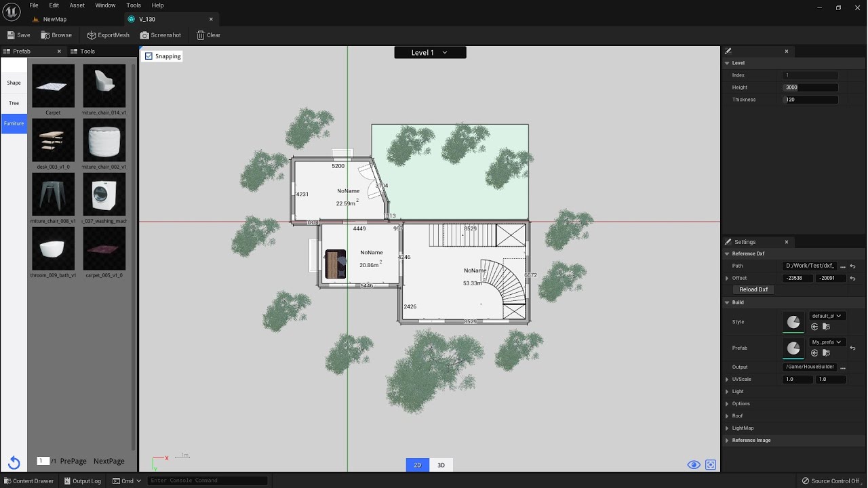
Task: Reset the Prefab asset to default
Action: pyautogui.click(x=852, y=348)
